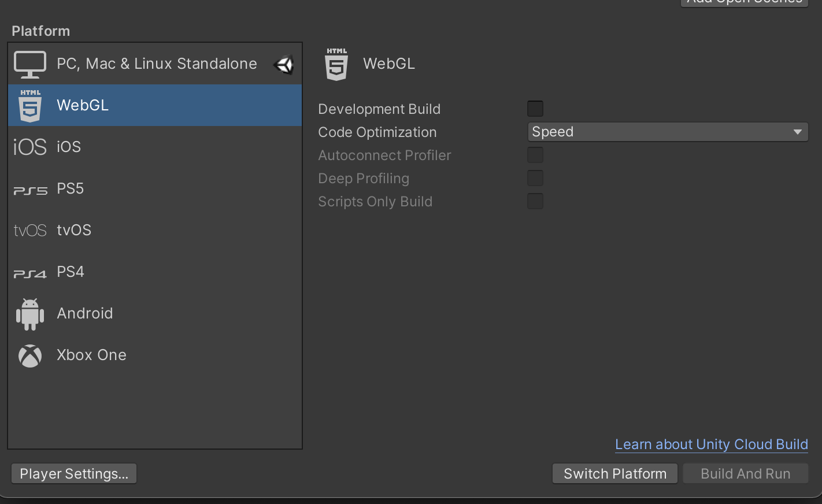
Task: Open Learn about Unity Cloud Build link
Action: [711, 444]
